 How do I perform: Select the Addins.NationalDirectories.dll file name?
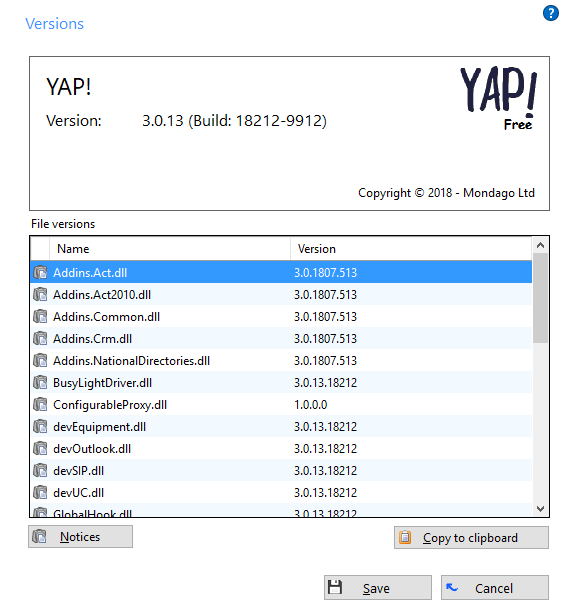click(x=132, y=360)
